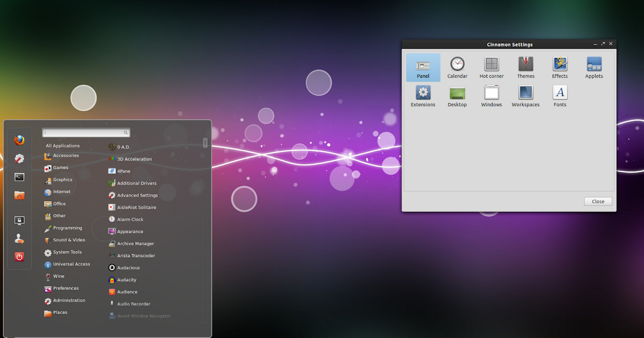The width and height of the screenshot is (644, 338).
Task: Open the terminal from the menu sidebar
Action: pyautogui.click(x=19, y=176)
